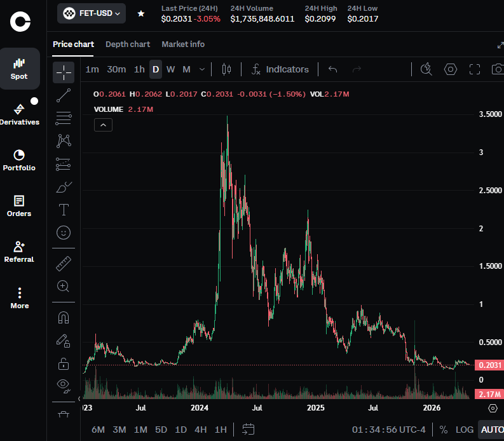Select the brush drawing tool

click(64, 187)
